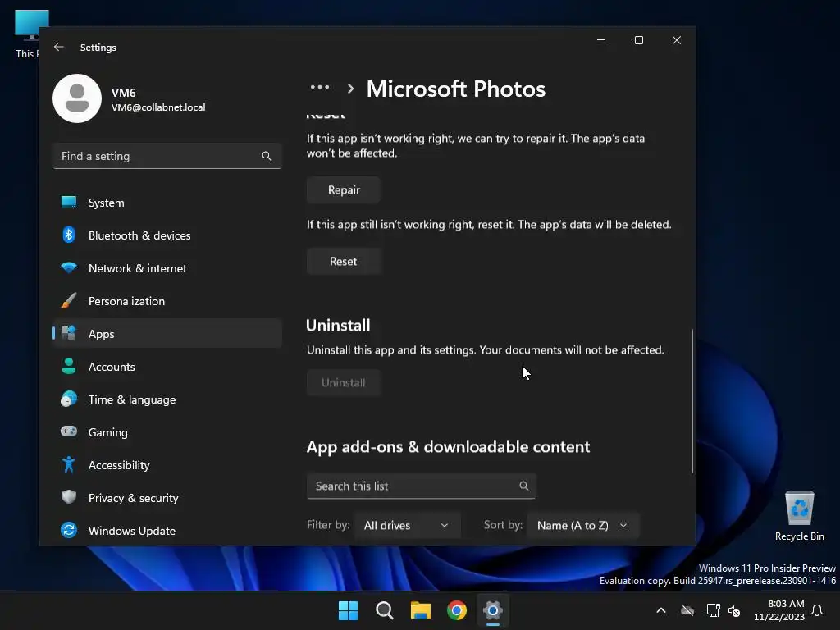The height and width of the screenshot is (630, 840).
Task: Click the back arrow in Settings
Action: pos(59,47)
